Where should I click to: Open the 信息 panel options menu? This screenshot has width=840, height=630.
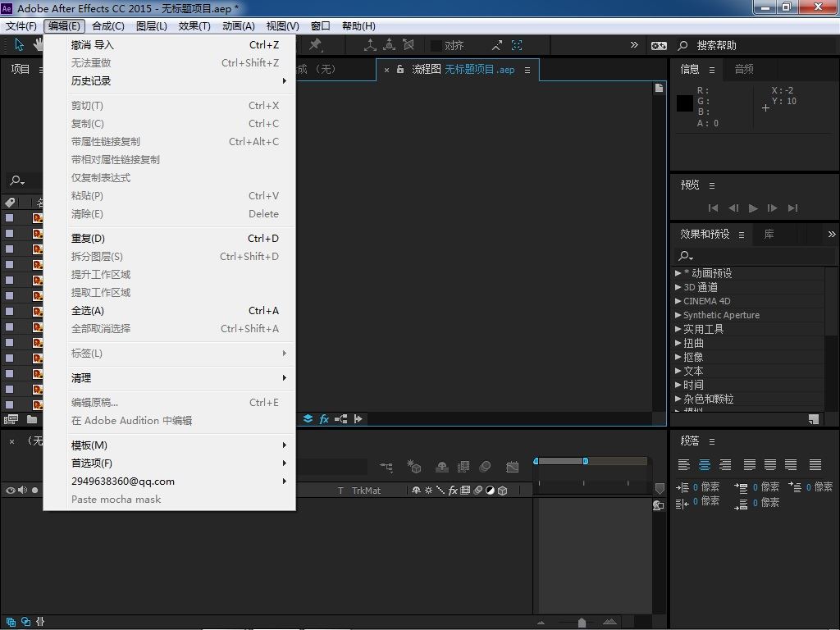click(x=712, y=70)
